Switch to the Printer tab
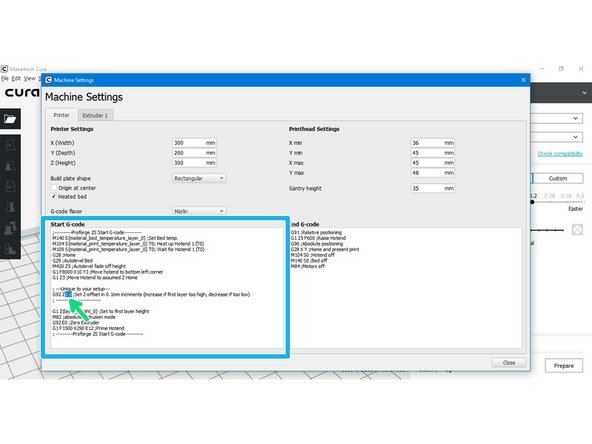 (x=62, y=115)
